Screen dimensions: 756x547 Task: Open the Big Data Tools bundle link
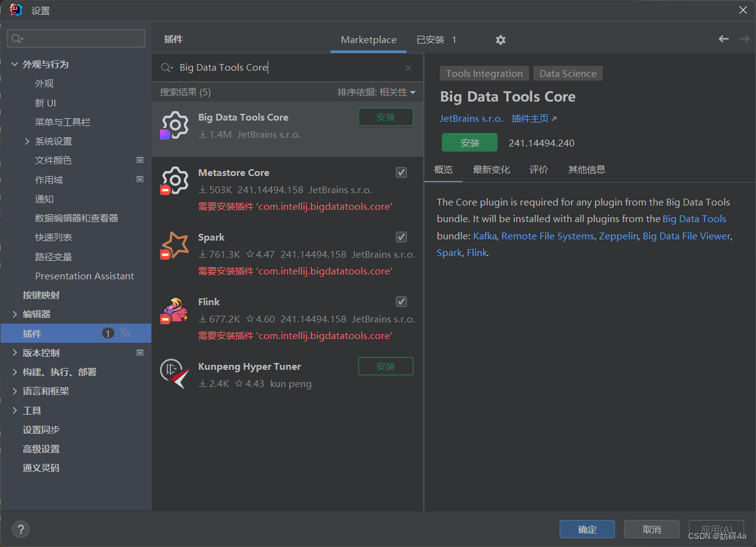(x=694, y=219)
